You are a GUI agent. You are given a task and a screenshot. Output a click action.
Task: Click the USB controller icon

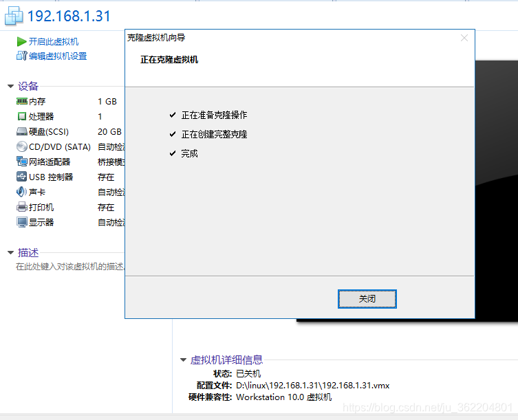22,177
